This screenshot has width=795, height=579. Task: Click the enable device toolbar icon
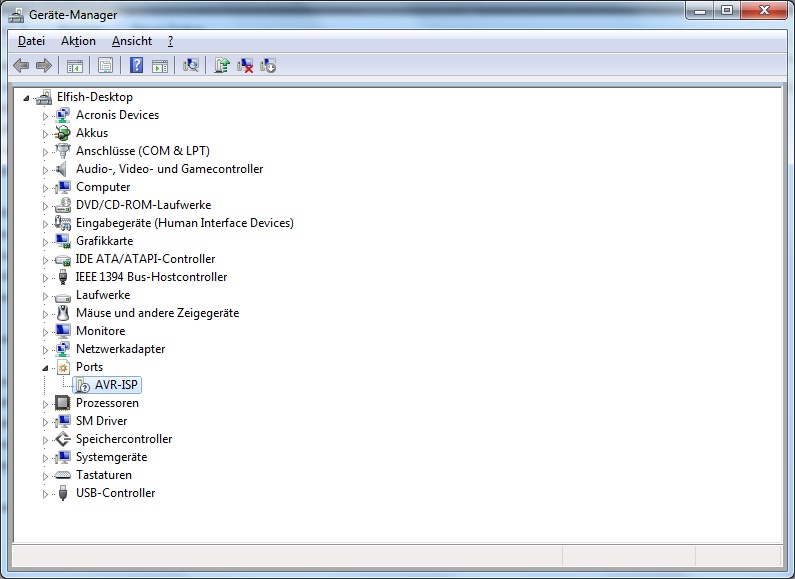[x=268, y=65]
